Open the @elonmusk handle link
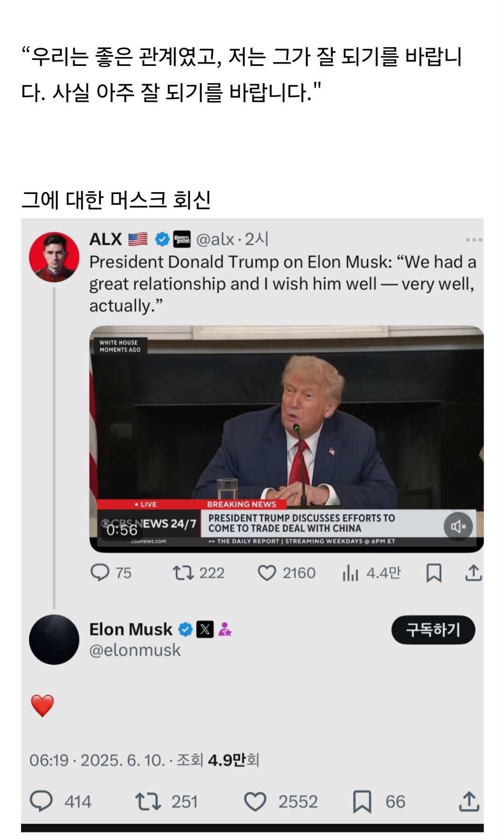504x840 pixels. (135, 650)
